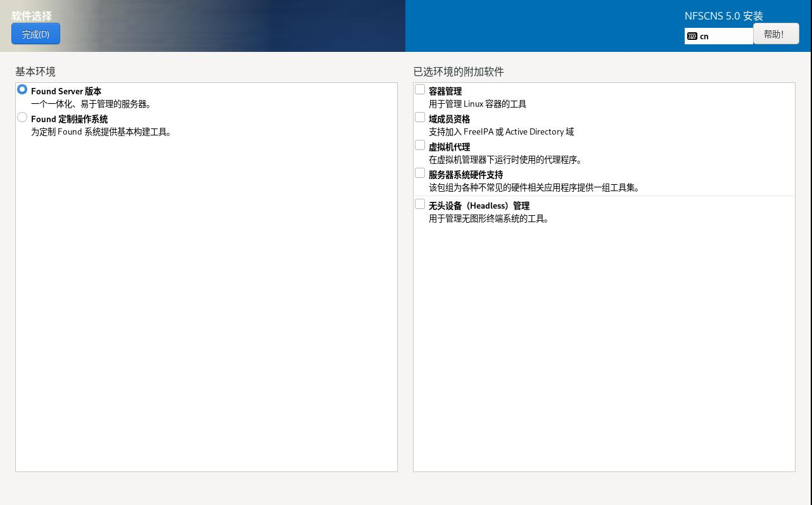
Task: Enable 无头设备（Headless）管理 checkbox
Action: (420, 204)
